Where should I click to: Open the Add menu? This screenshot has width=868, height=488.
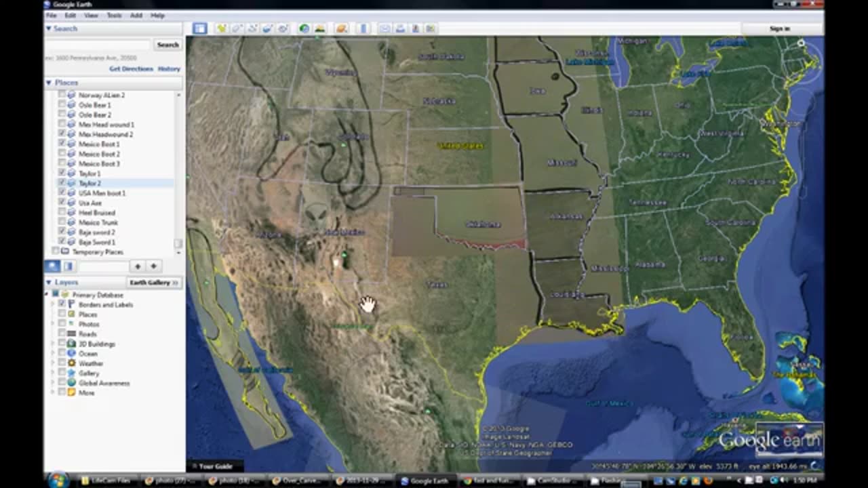(x=136, y=15)
